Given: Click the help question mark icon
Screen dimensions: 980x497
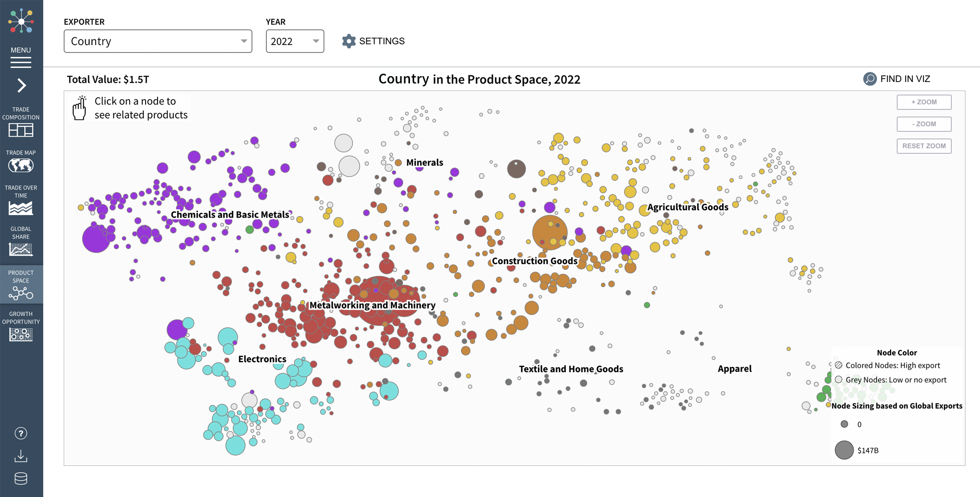Looking at the screenshot, I should [21, 433].
